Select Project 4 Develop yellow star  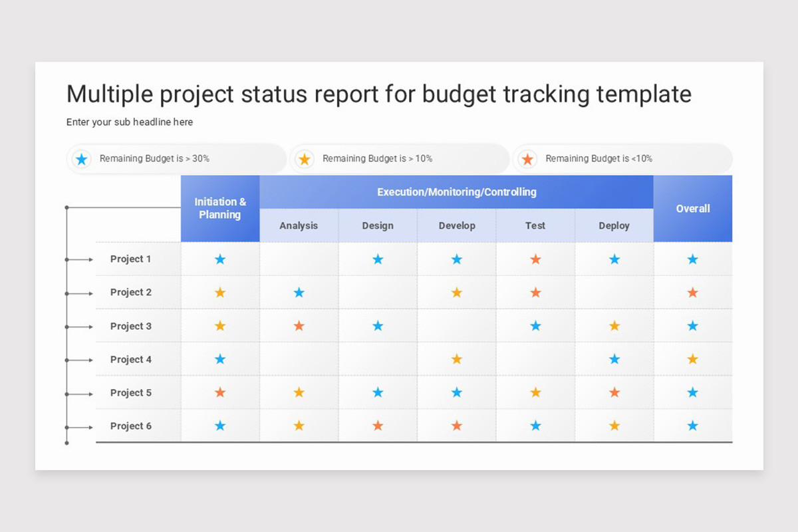tap(457, 359)
